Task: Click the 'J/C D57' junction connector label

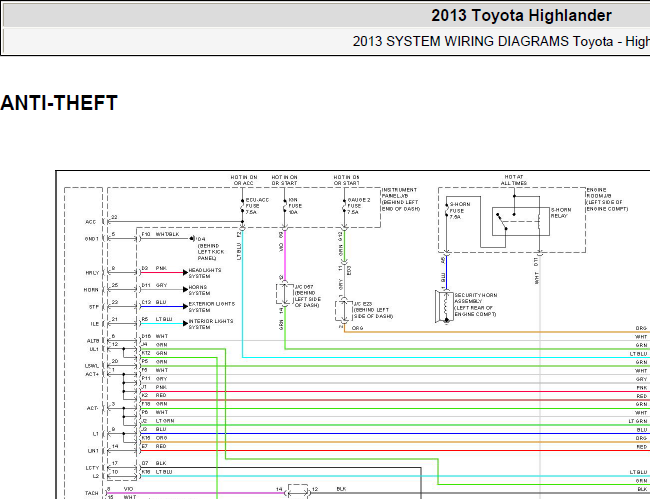Action: pyautogui.click(x=307, y=296)
